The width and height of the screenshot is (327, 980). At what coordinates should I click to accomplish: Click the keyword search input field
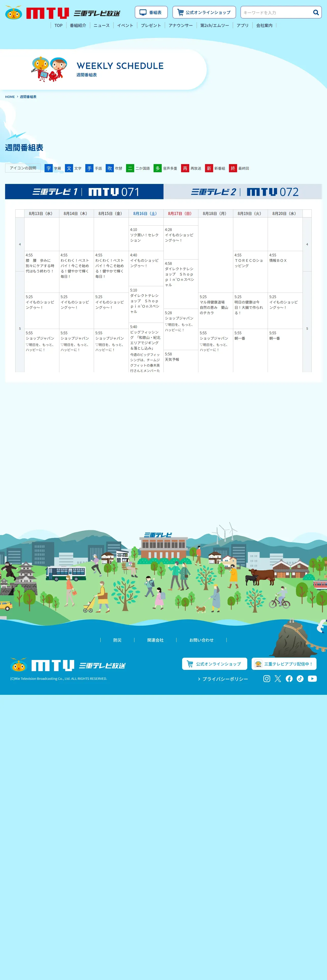tap(277, 12)
